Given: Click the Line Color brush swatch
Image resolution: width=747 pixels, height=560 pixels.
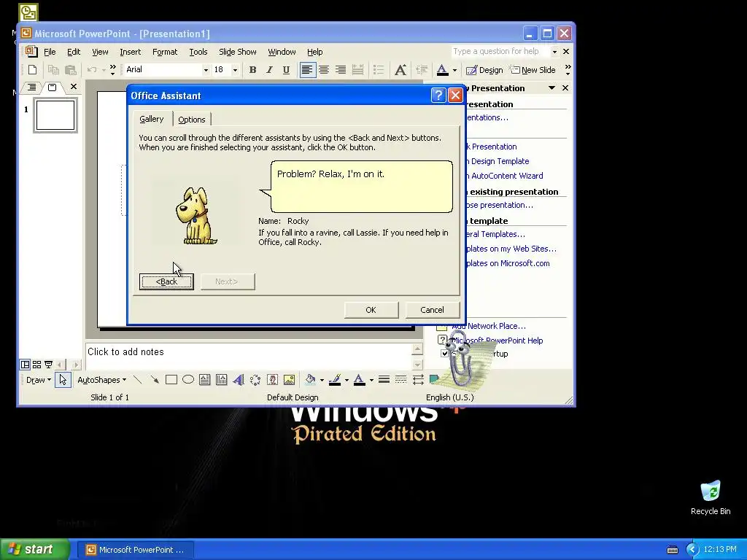Looking at the screenshot, I should [x=335, y=379].
